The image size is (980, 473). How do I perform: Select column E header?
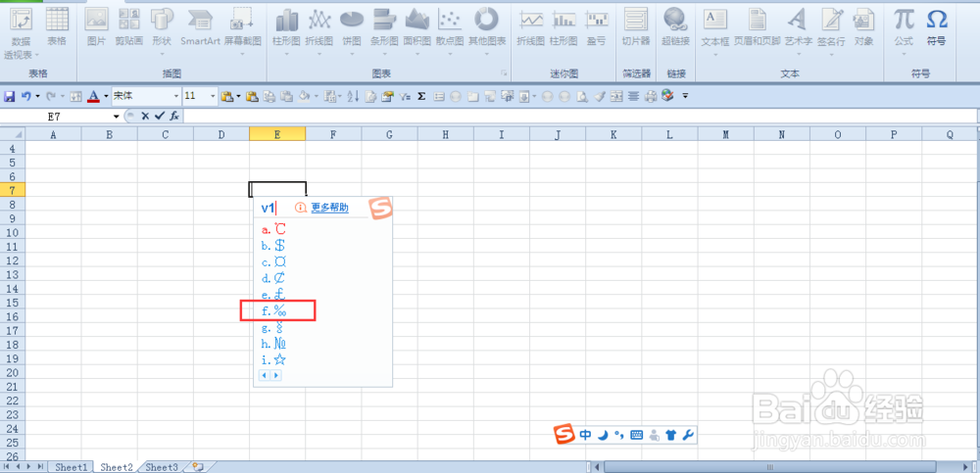tap(277, 134)
